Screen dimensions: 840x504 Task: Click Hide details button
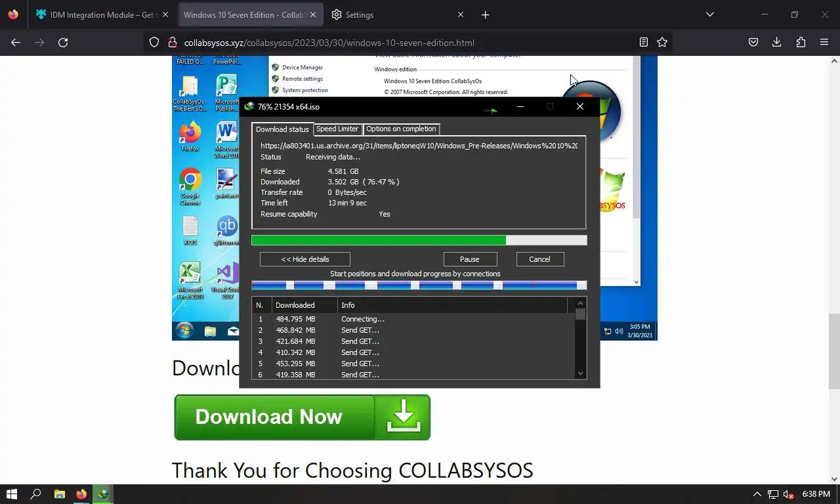[x=305, y=259]
